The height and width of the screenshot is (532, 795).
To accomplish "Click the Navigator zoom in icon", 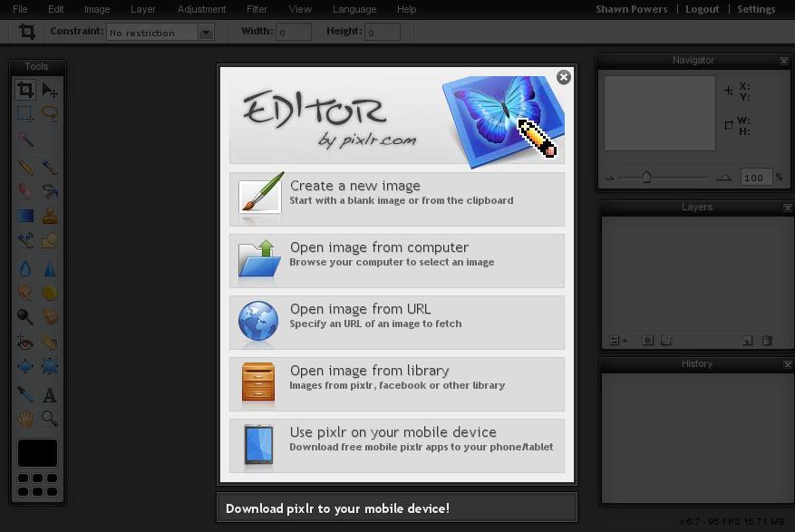I will [723, 178].
